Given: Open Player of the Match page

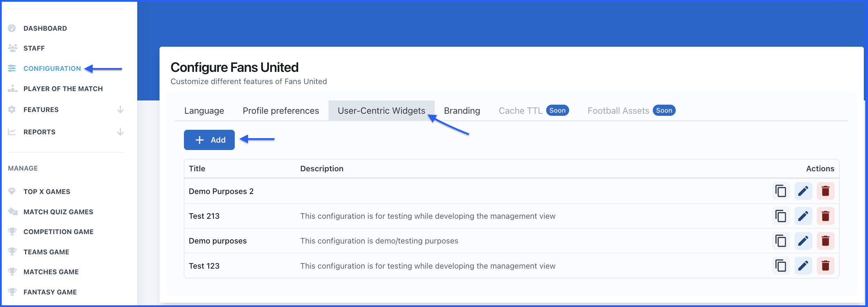Looking at the screenshot, I should [x=63, y=89].
